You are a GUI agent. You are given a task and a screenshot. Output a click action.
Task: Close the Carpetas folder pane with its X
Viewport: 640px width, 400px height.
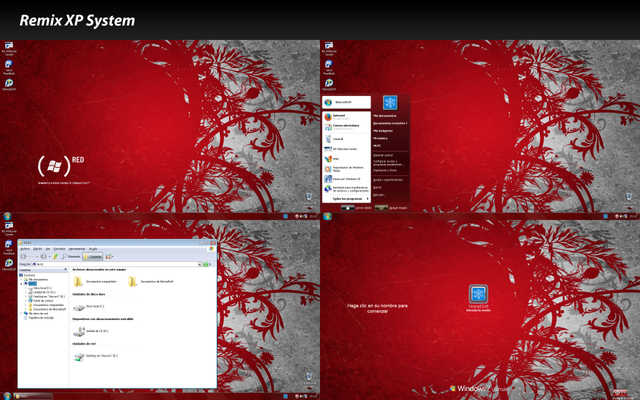(x=65, y=269)
